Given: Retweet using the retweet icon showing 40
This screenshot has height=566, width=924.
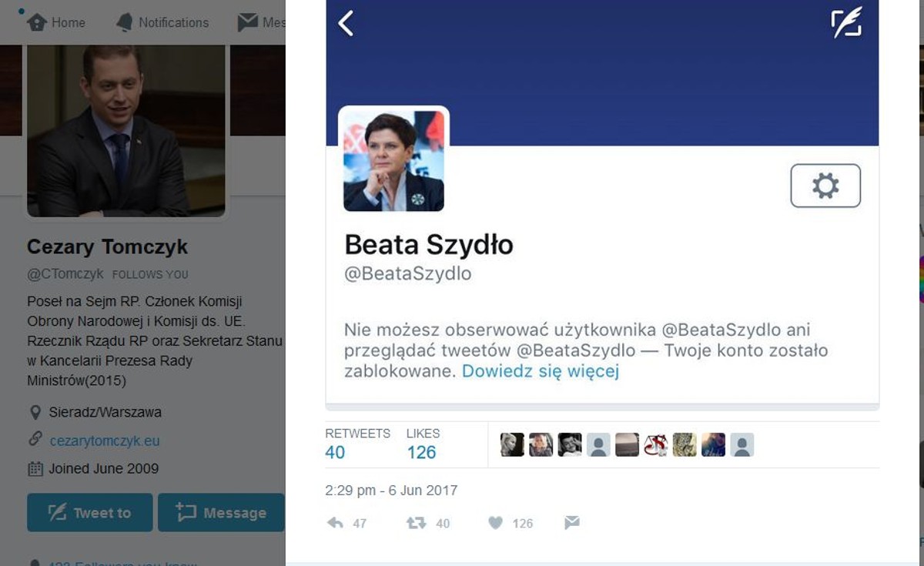Looking at the screenshot, I should click(417, 523).
